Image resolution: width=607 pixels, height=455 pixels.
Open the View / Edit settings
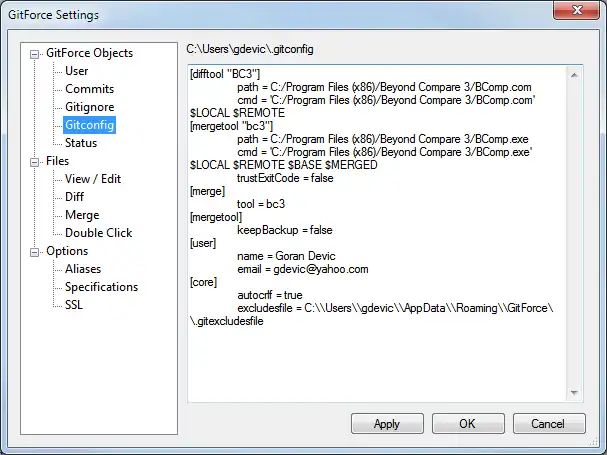93,179
